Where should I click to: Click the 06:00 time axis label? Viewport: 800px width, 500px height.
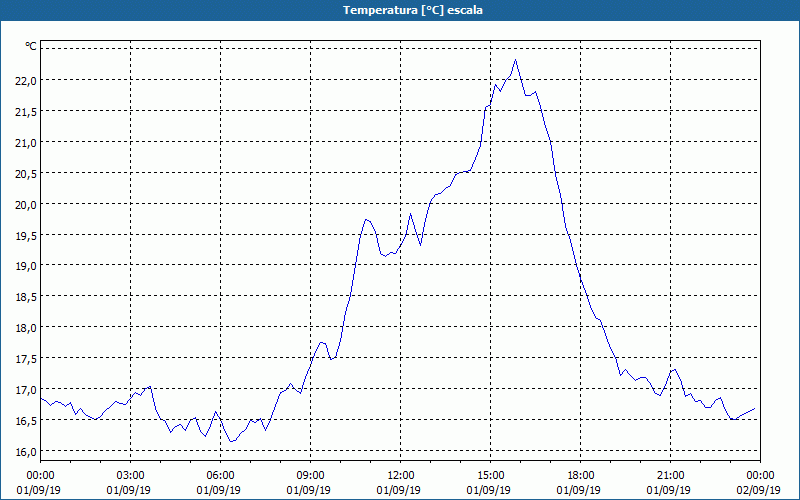coord(220,476)
